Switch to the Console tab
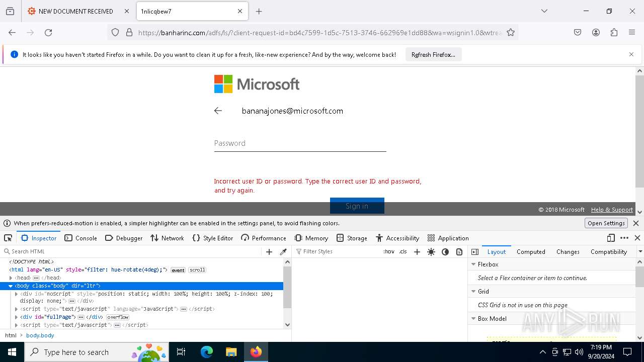This screenshot has height=362, width=644. coord(80,238)
